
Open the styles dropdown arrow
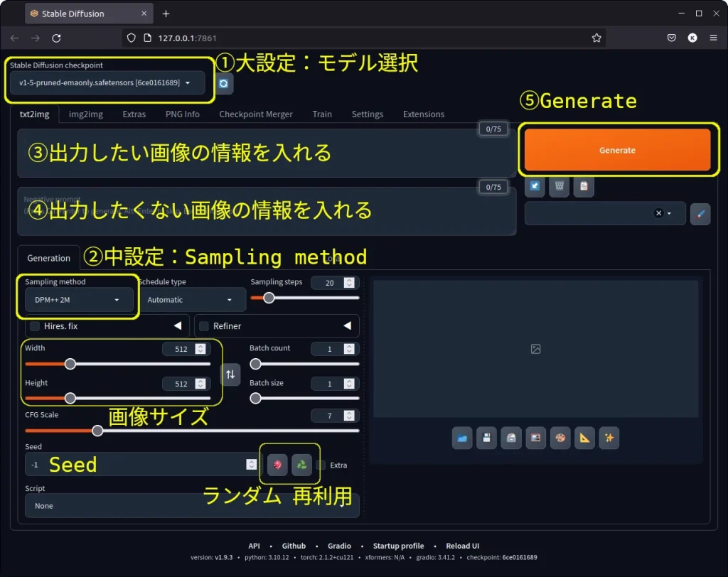click(x=669, y=213)
